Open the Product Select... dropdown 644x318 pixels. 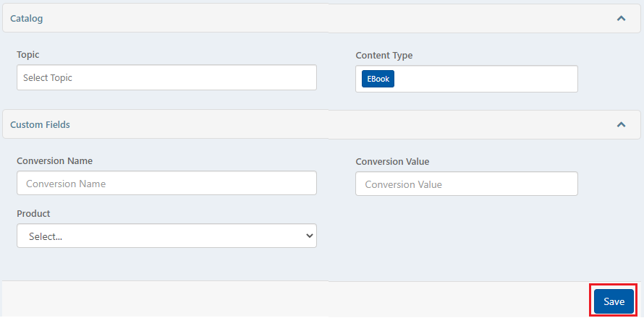[x=166, y=236]
